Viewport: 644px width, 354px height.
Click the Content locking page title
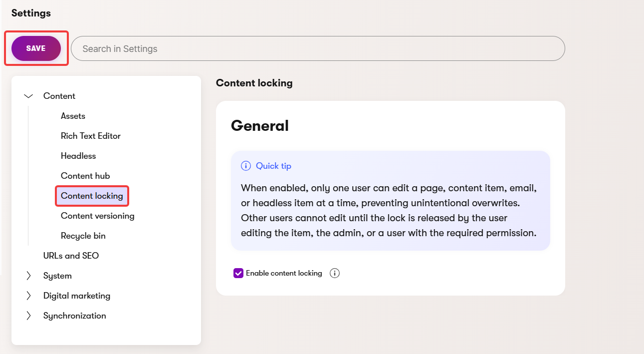coord(254,83)
